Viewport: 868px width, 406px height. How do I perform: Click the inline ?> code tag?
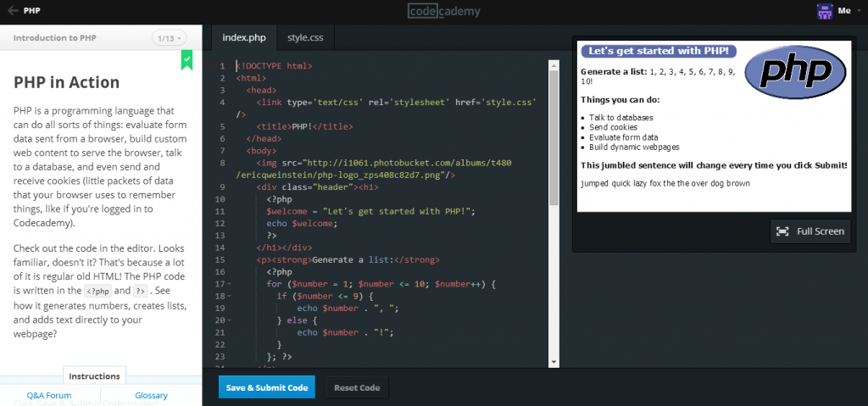point(140,291)
